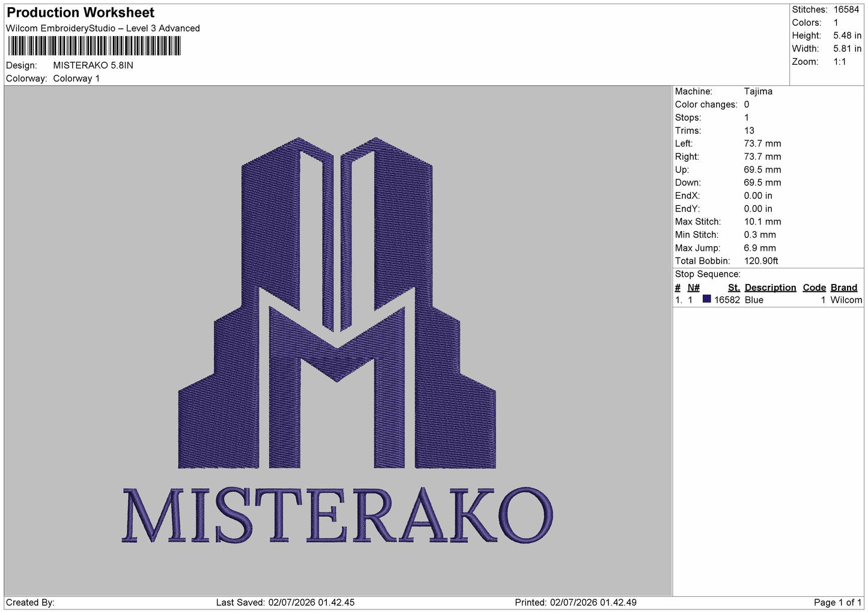The height and width of the screenshot is (613, 868).
Task: Click the Up value 69.5 mm
Action: coord(762,170)
